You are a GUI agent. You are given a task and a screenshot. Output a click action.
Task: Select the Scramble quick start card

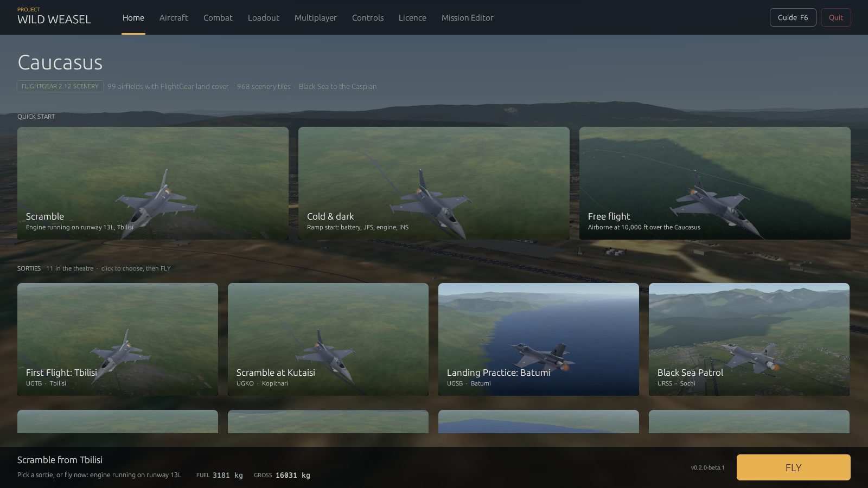(x=153, y=183)
